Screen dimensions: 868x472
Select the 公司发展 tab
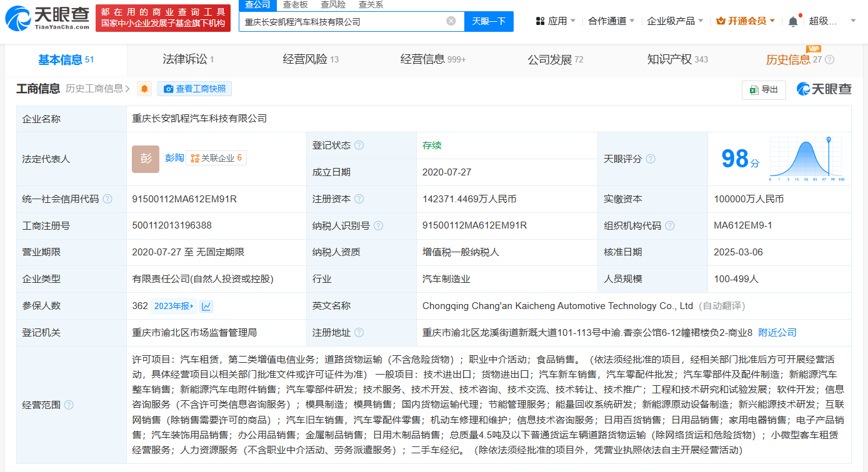pyautogui.click(x=556, y=60)
